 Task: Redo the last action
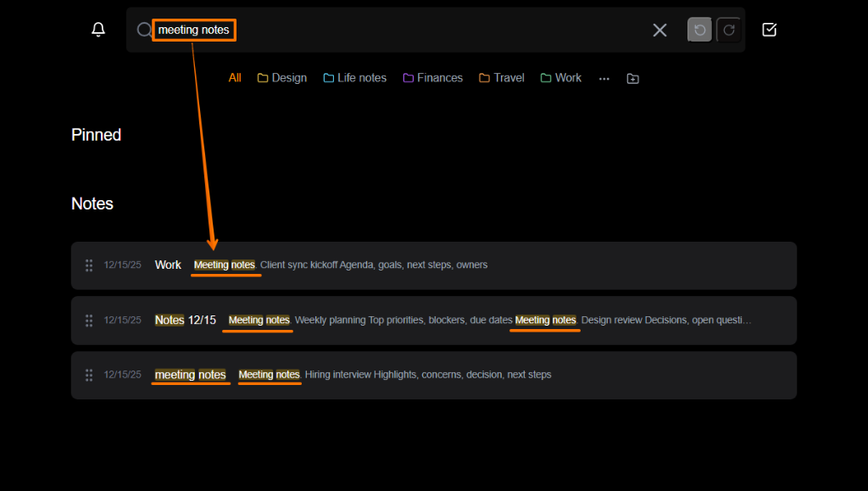tap(728, 29)
